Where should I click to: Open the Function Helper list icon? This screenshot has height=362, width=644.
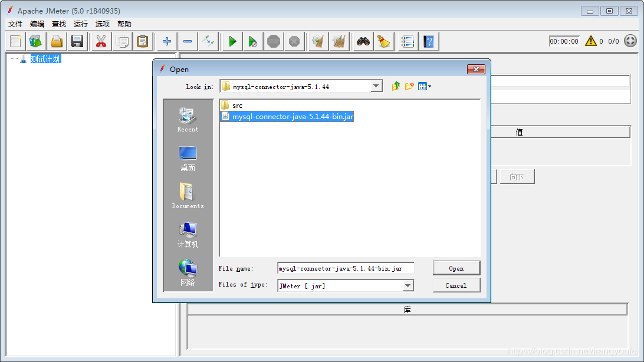[408, 41]
